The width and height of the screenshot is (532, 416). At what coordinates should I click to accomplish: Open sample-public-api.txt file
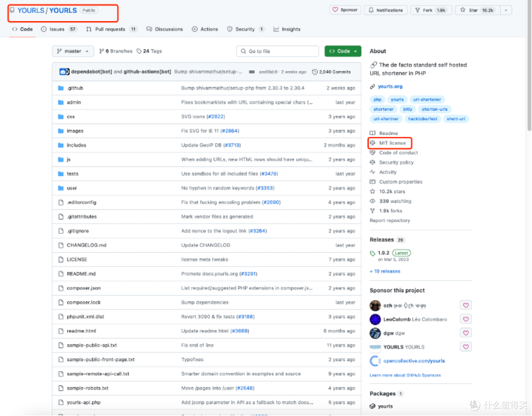92,345
